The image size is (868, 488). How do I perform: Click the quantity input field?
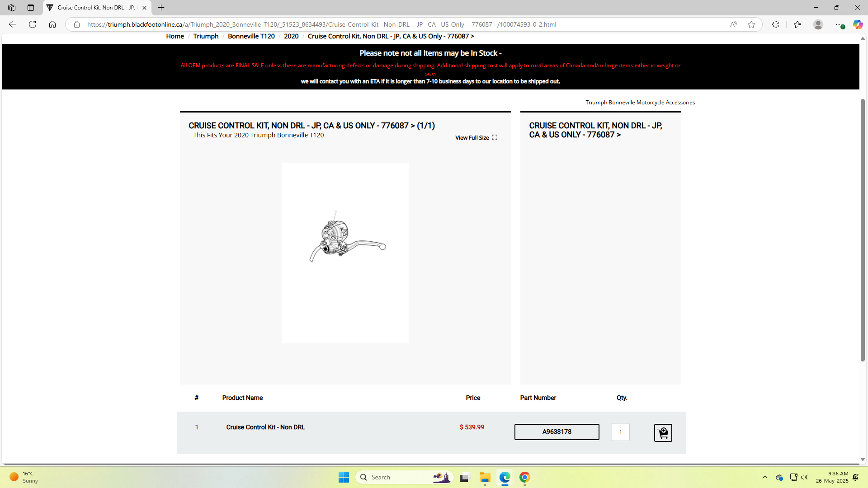[620, 432]
